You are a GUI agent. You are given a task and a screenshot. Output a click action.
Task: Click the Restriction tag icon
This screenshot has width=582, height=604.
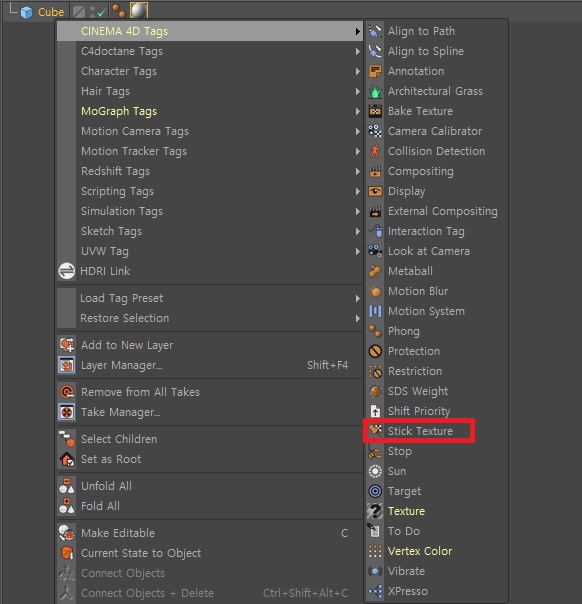(375, 371)
